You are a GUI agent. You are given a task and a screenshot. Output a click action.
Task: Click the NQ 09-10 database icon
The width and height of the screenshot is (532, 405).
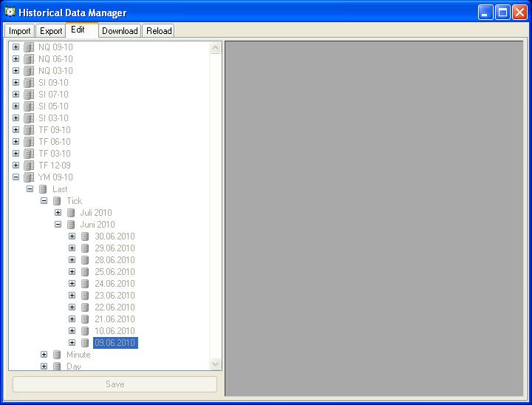point(29,47)
